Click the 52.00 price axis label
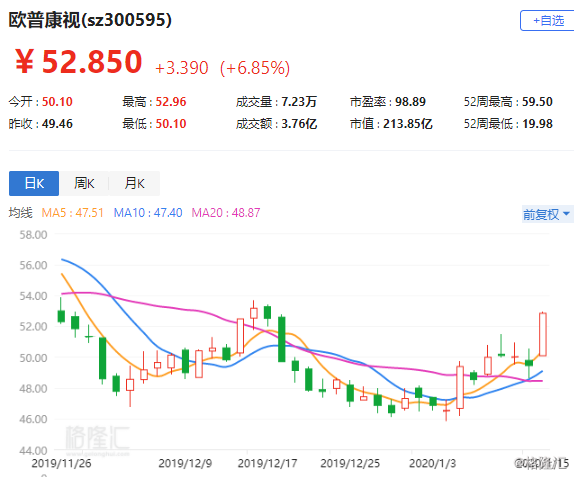 pyautogui.click(x=33, y=327)
